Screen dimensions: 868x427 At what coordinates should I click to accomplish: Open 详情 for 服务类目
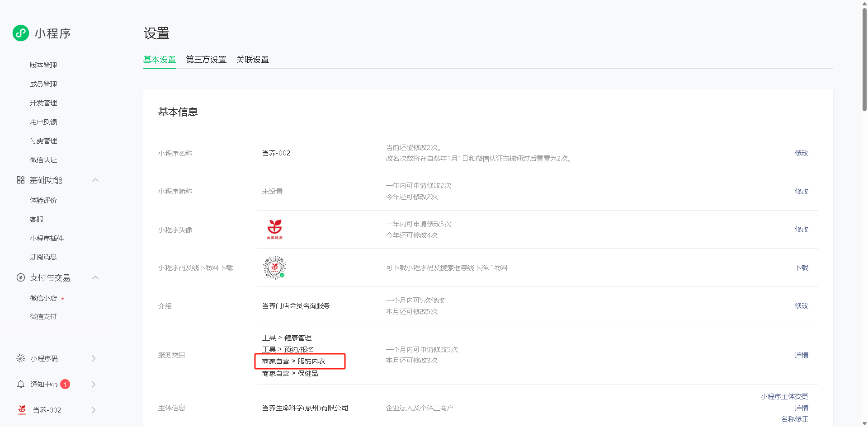pyautogui.click(x=801, y=355)
